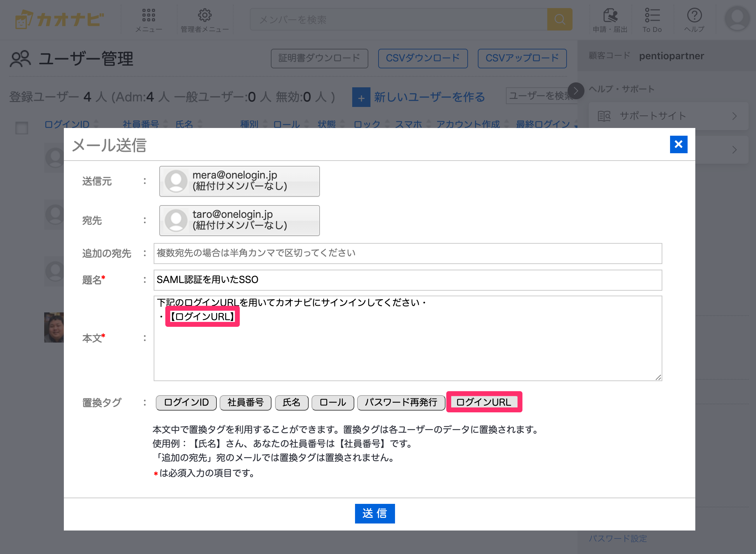Click the 本文 textarea resize handle
Screen dimensions: 756x554
[658, 377]
